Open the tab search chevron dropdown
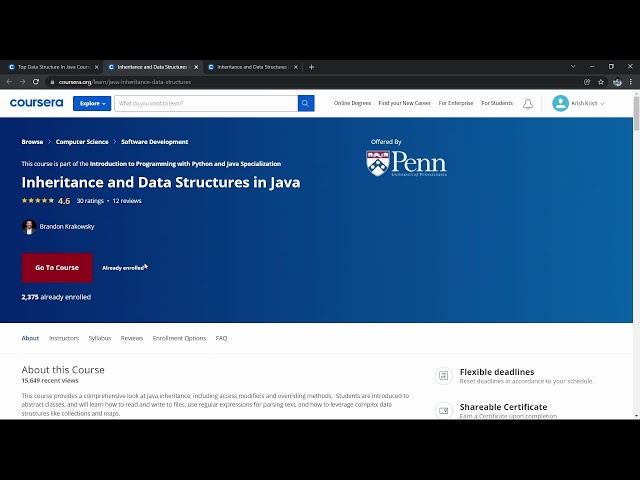640x480 pixels. (573, 66)
